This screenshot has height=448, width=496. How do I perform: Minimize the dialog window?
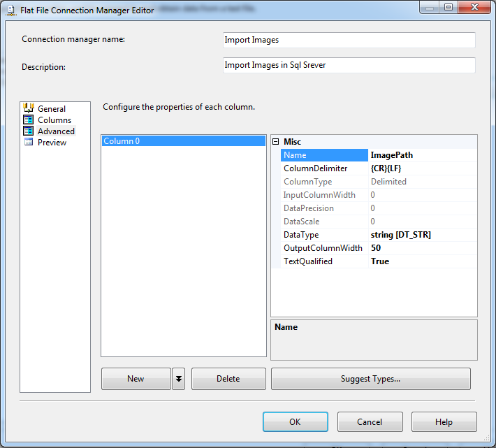point(429,8)
